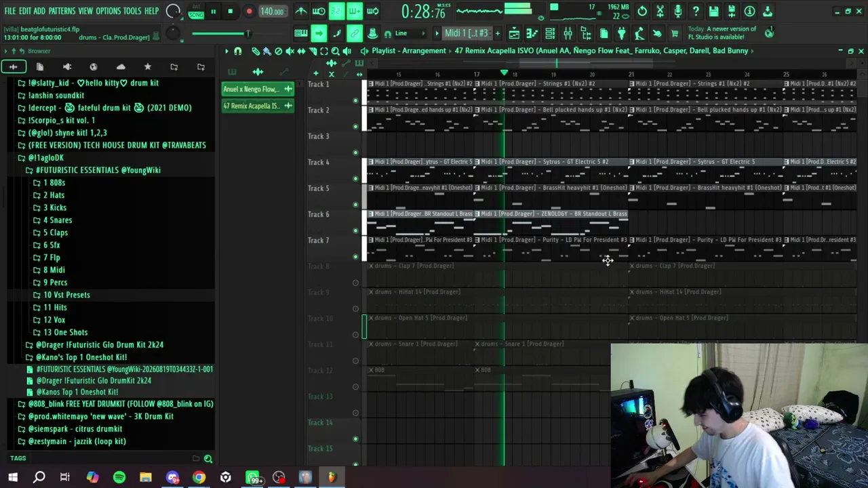Open File Explorer from the taskbar
This screenshot has width=868, height=488.
(x=146, y=477)
